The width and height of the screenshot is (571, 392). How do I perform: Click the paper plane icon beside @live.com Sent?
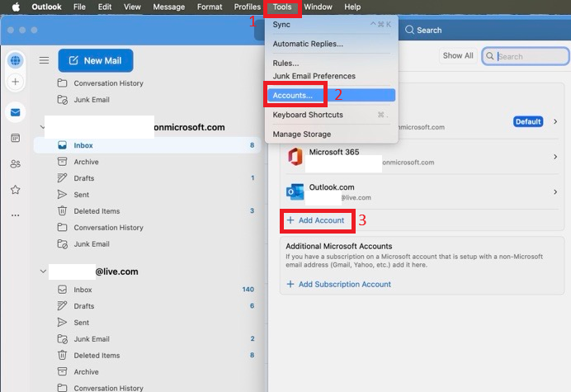(62, 323)
